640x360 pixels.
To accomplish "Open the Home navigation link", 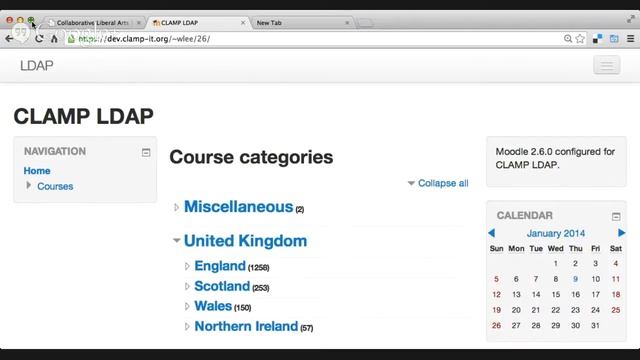I will pos(37,171).
